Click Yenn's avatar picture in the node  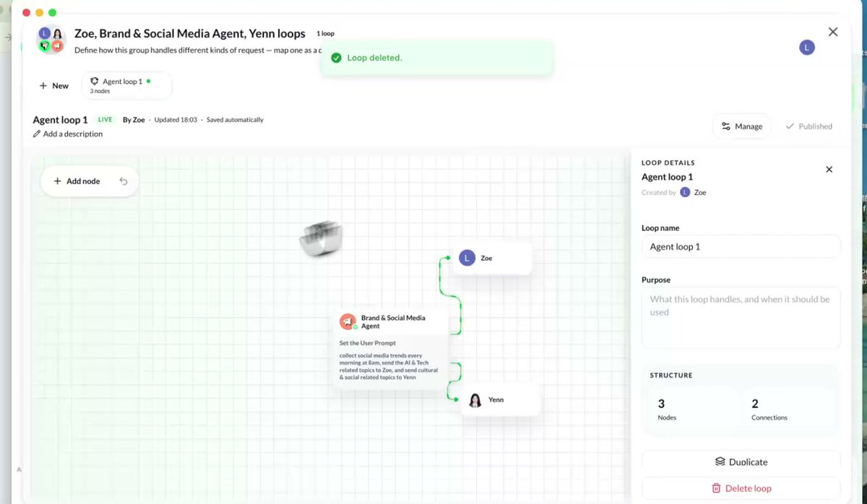(475, 400)
